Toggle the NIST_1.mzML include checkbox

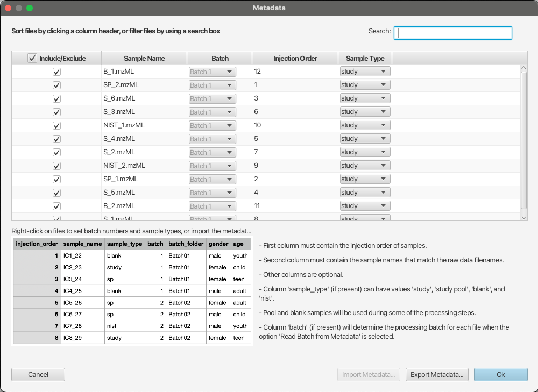(56, 125)
